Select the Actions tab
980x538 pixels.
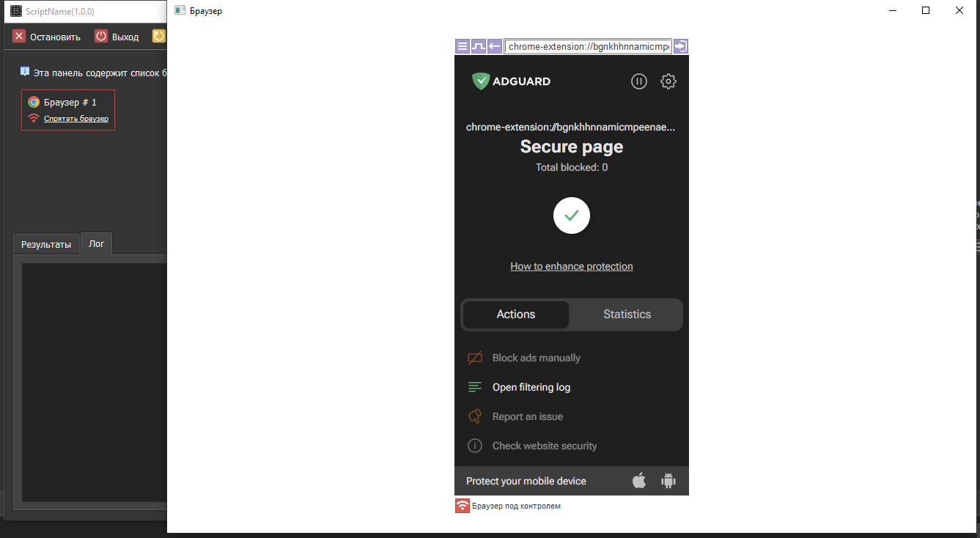(x=516, y=314)
